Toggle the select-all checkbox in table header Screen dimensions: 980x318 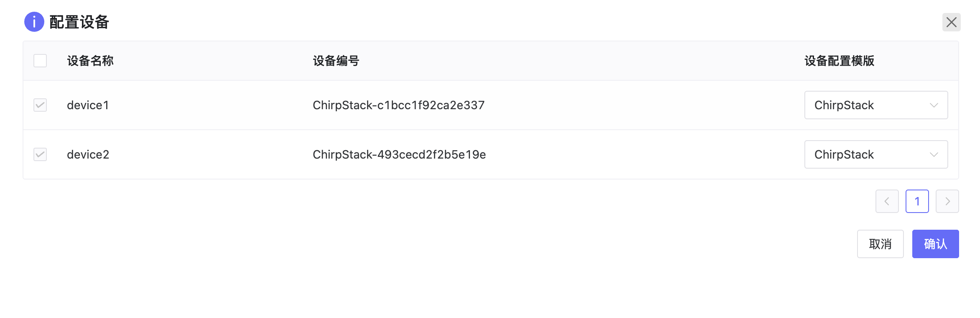point(40,61)
